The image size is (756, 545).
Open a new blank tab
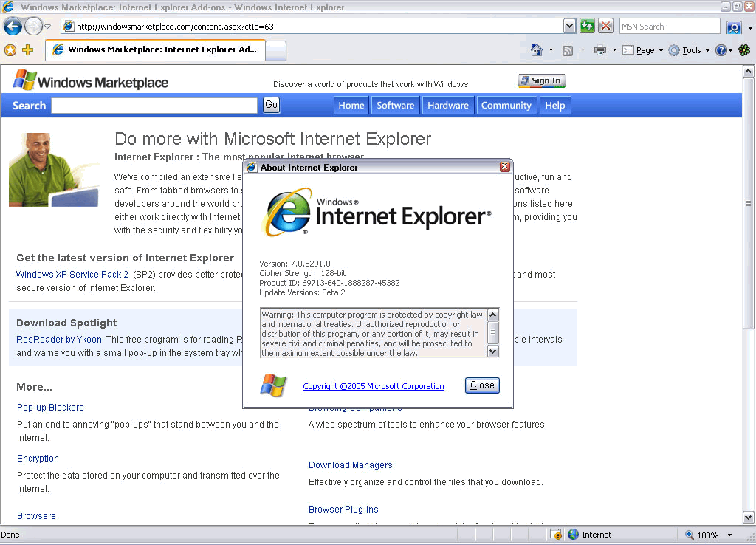276,51
